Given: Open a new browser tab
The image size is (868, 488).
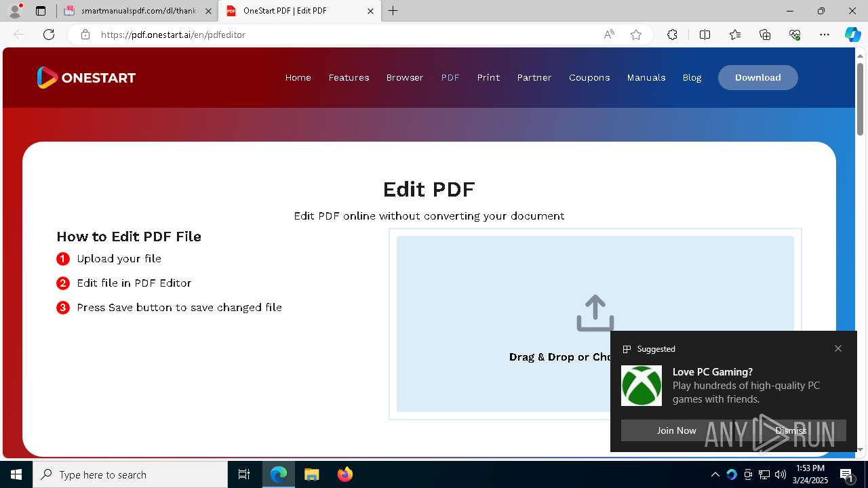Looking at the screenshot, I should click(x=393, y=11).
